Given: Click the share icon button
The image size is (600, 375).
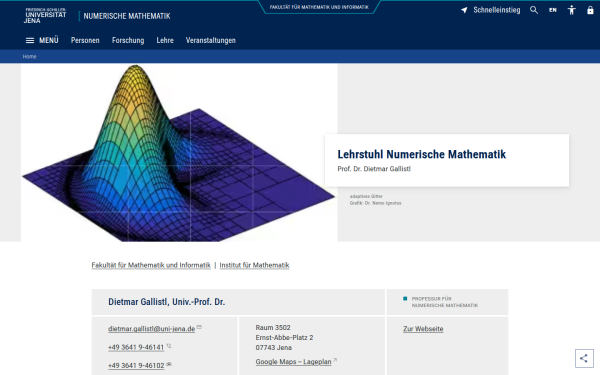Looking at the screenshot, I should tap(584, 358).
